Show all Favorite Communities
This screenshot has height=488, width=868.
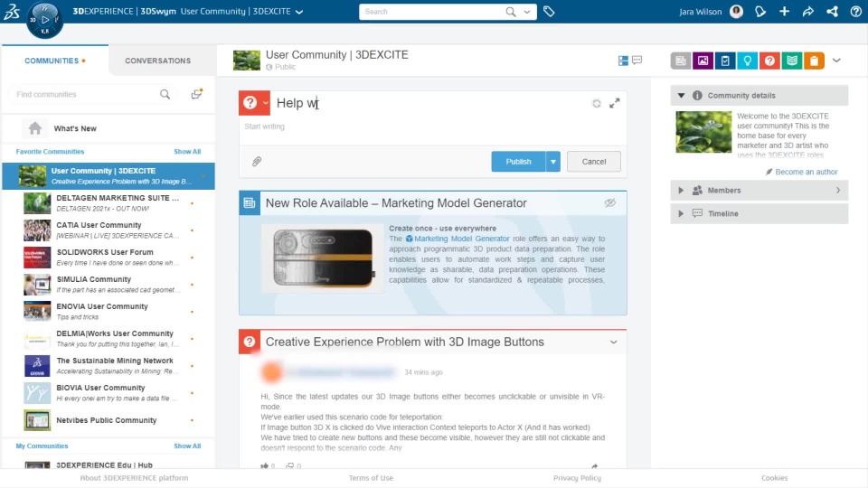[x=187, y=152]
